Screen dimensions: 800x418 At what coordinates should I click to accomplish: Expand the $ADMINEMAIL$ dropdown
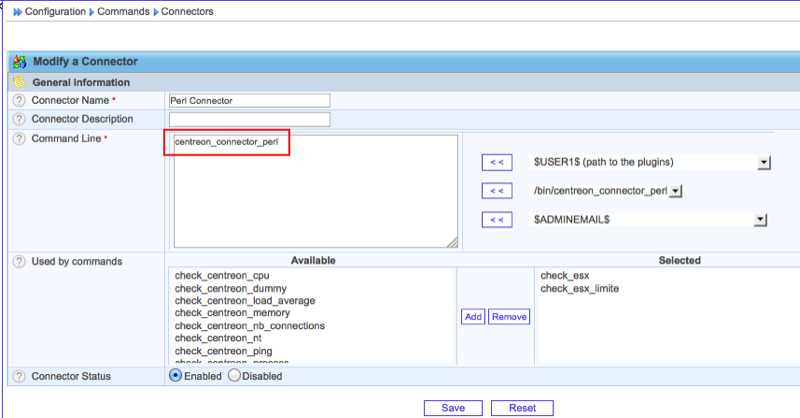[760, 219]
